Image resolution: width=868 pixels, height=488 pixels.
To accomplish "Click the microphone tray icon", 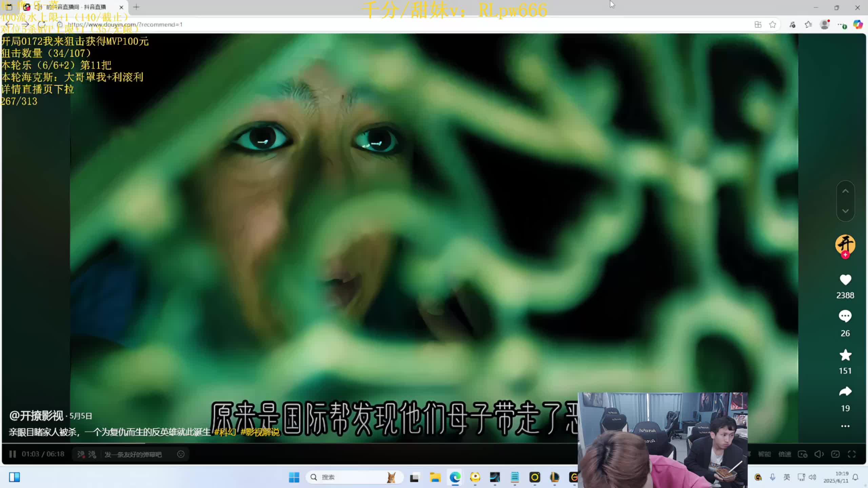I will [772, 477].
